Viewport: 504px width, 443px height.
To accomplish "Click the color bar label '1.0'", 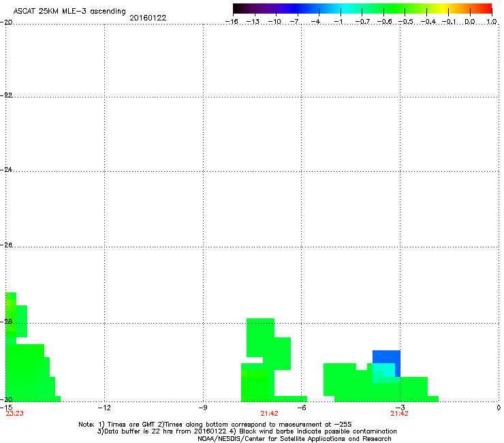I will point(492,22).
